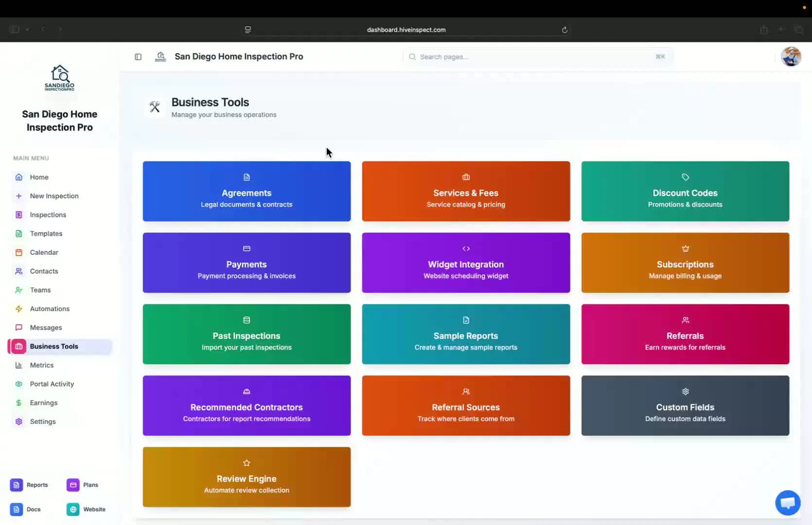Expand the sidebar tab group chevron
Image resolution: width=812 pixels, height=525 pixels.
coord(28,29)
